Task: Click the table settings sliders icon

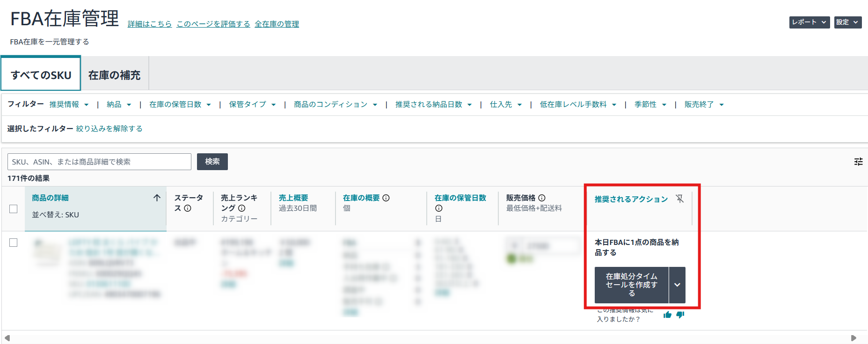Action: pos(858,162)
